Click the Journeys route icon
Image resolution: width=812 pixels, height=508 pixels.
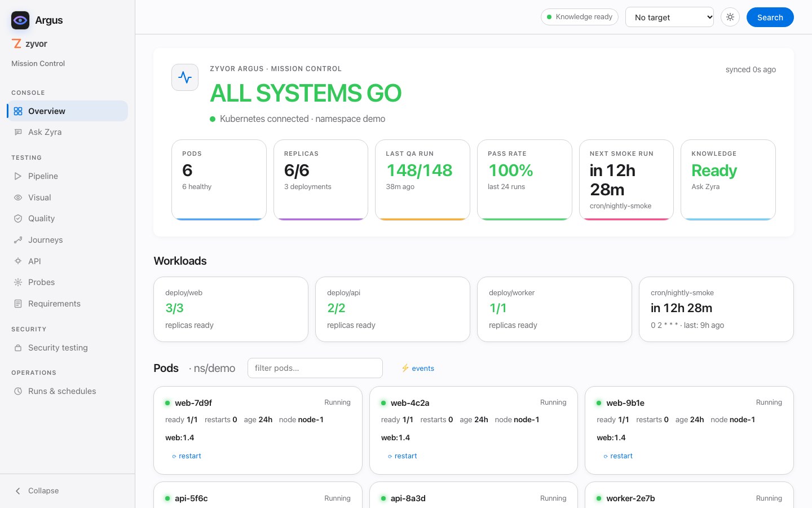(18, 240)
